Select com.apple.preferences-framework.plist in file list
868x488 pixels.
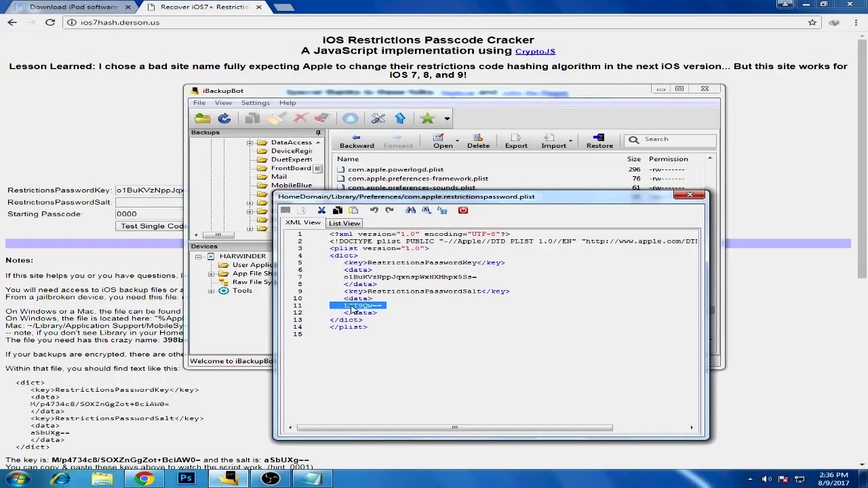418,179
